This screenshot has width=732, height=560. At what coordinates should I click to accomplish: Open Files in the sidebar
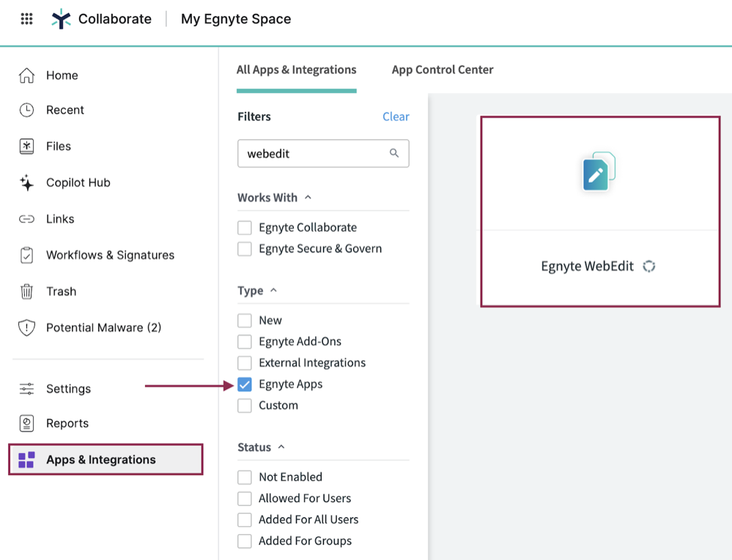pyautogui.click(x=59, y=146)
